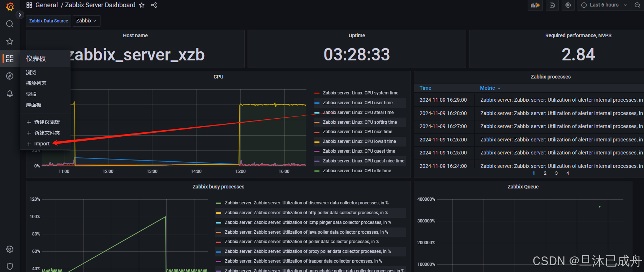
Task: Open the Zabbix Queue panel title menu
Action: tap(523, 187)
